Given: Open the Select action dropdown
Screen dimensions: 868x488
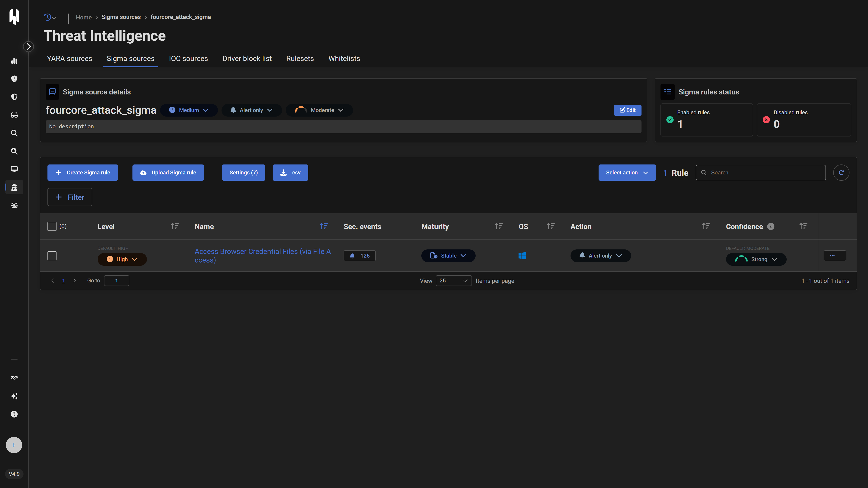Looking at the screenshot, I should pos(627,172).
